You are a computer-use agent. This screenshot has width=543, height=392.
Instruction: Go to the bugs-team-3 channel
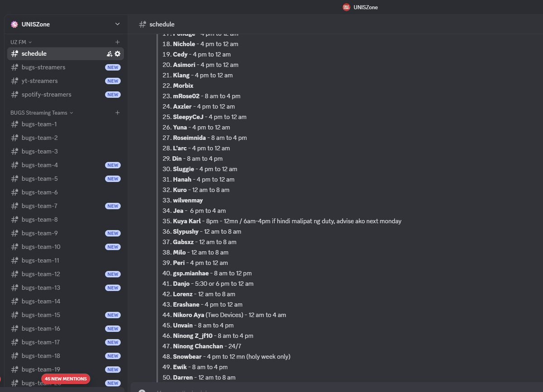coord(66,151)
